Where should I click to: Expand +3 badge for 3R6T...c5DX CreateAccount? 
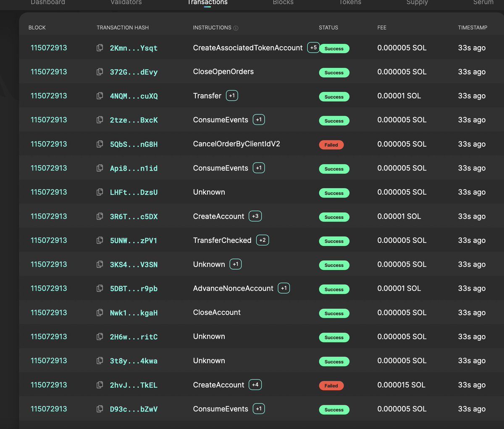click(x=255, y=216)
